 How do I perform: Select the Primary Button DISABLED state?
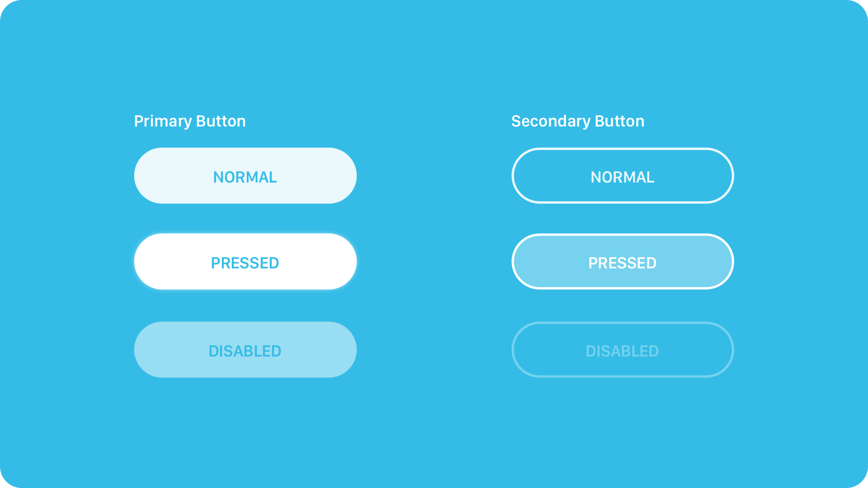pyautogui.click(x=245, y=349)
